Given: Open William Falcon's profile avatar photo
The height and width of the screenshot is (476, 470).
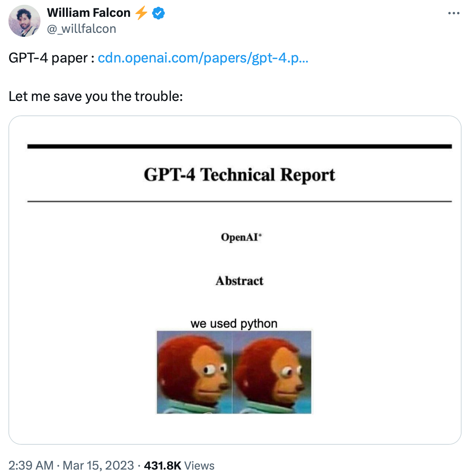Looking at the screenshot, I should 24,21.
